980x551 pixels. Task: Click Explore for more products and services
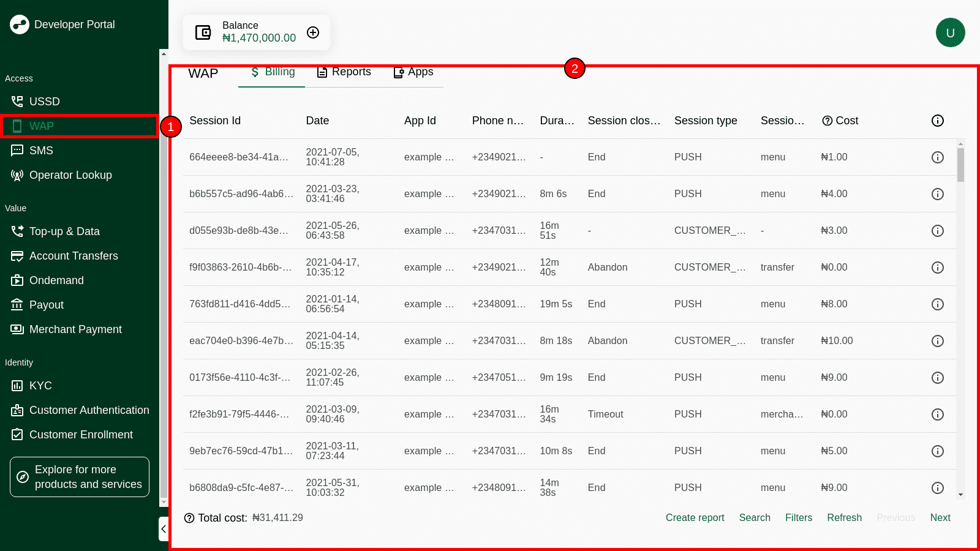click(x=80, y=477)
